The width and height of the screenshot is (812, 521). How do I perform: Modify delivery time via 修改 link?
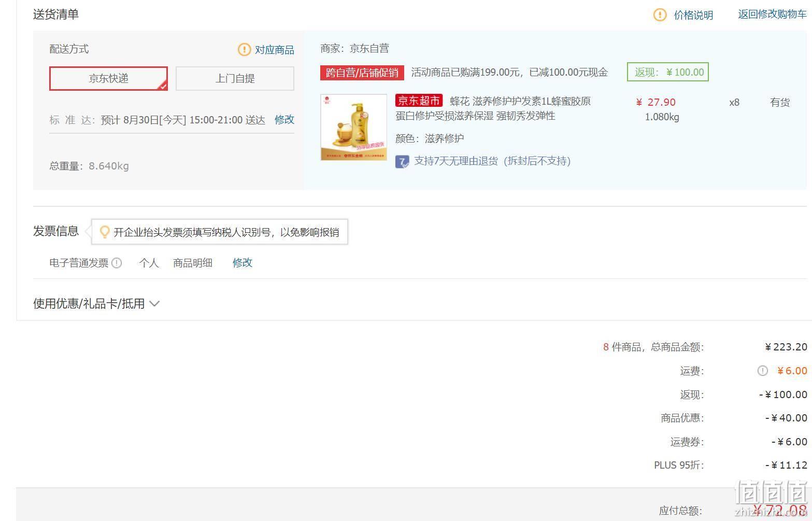click(284, 120)
